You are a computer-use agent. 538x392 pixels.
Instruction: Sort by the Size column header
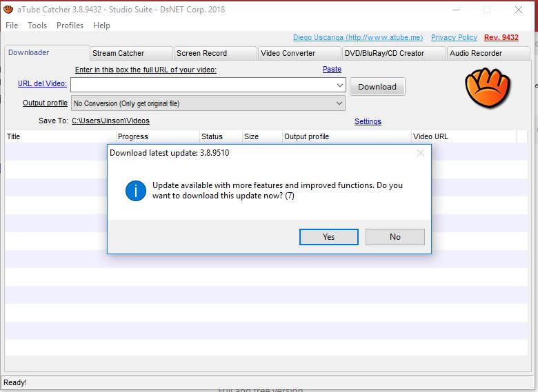coord(263,136)
